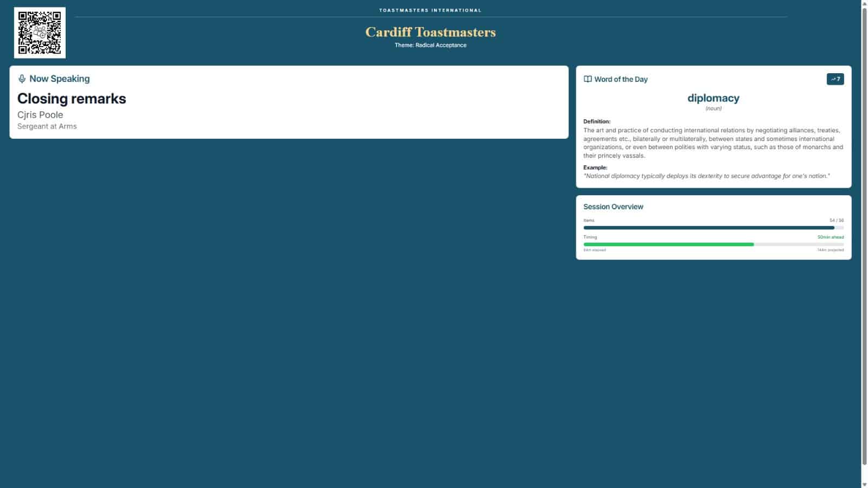Click the word usage count badge showing 7
The image size is (868, 488).
coord(835,79)
